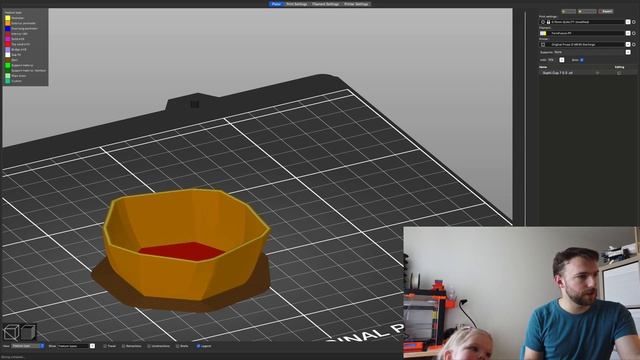Click the red Top solid infill legend swatch
This screenshot has height=360, width=640.
(x=7, y=44)
